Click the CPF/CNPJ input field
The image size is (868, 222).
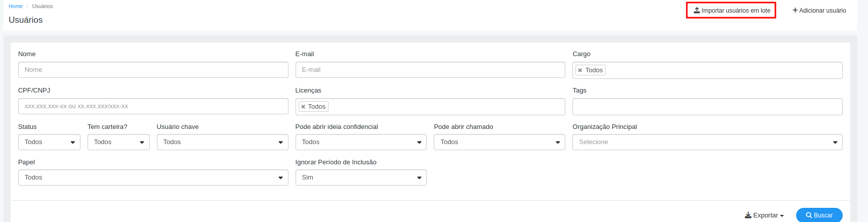coord(153,106)
